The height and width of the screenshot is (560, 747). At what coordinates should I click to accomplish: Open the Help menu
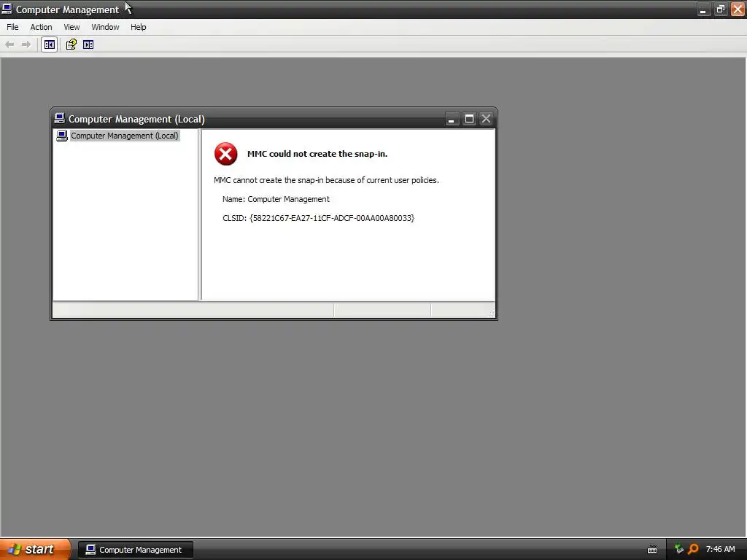tap(138, 27)
